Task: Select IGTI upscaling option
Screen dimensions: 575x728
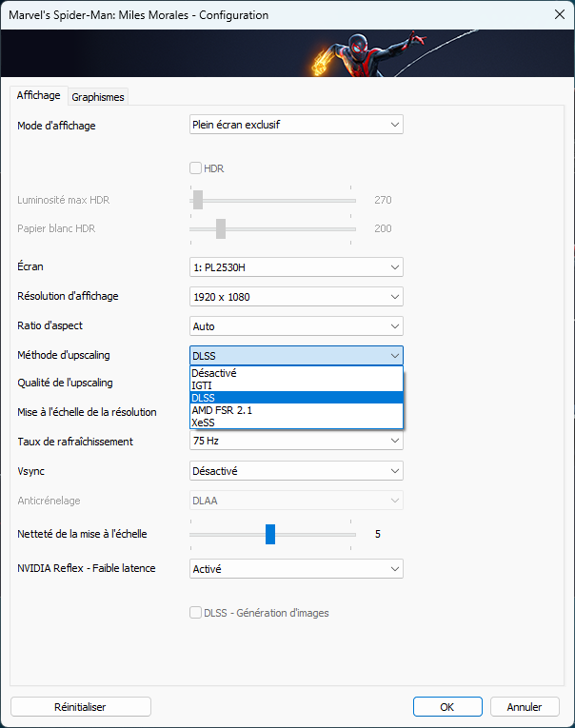Action: tap(296, 385)
